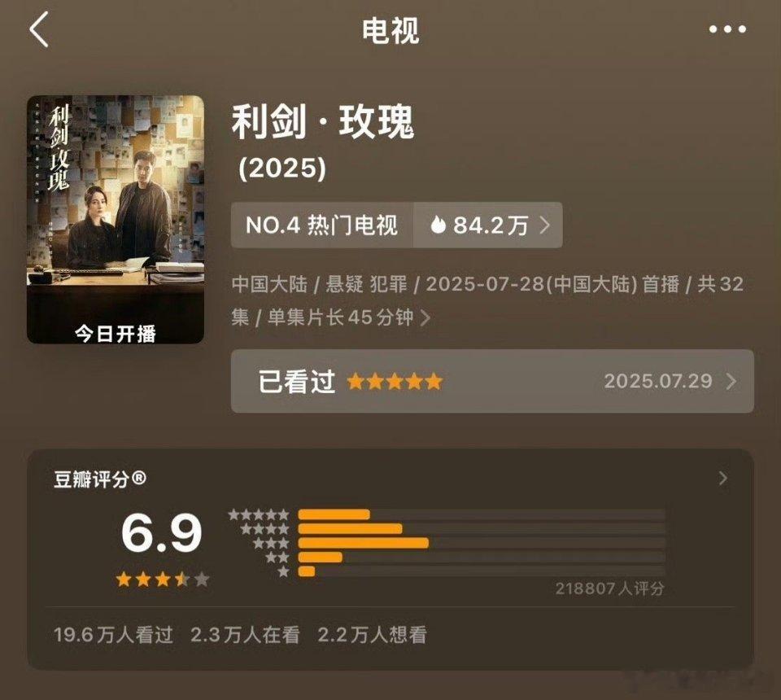Open 豆瓣评分 details chevron
Screen dimensions: 781x700
click(x=723, y=479)
